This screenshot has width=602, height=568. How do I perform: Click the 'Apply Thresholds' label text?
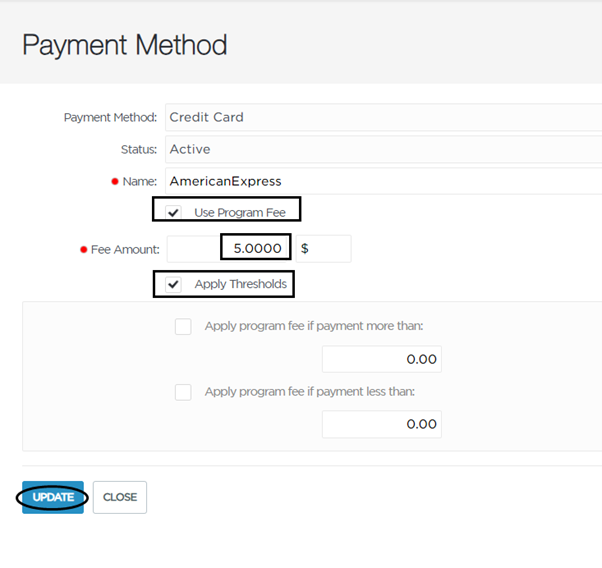241,284
